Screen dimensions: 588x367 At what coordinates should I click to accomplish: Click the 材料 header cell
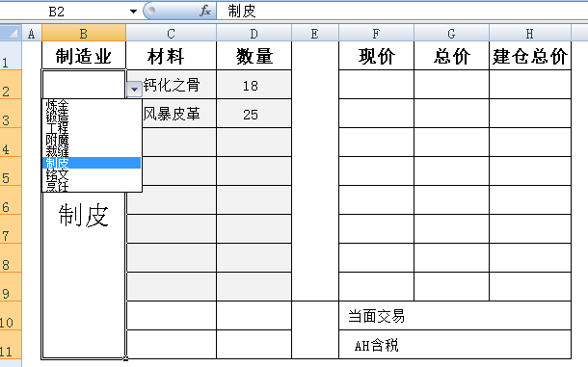click(171, 56)
